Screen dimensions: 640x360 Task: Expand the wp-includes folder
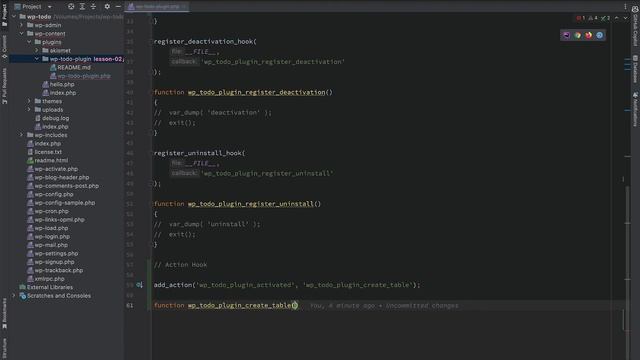[22, 135]
